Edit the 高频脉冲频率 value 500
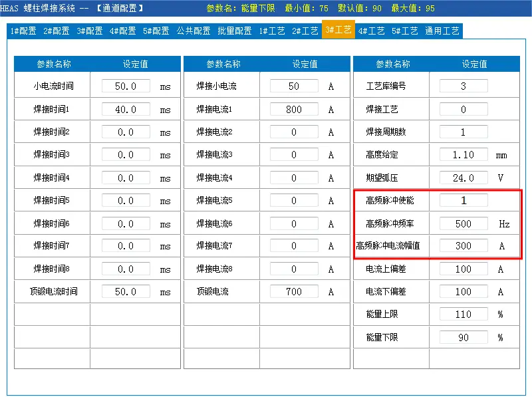The height and width of the screenshot is (397, 532). coord(464,223)
